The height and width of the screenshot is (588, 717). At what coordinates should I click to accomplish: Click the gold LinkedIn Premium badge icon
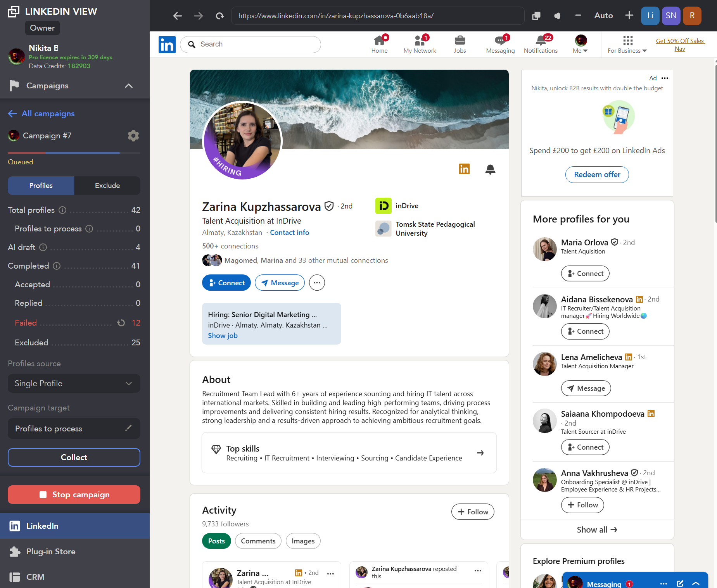click(464, 169)
